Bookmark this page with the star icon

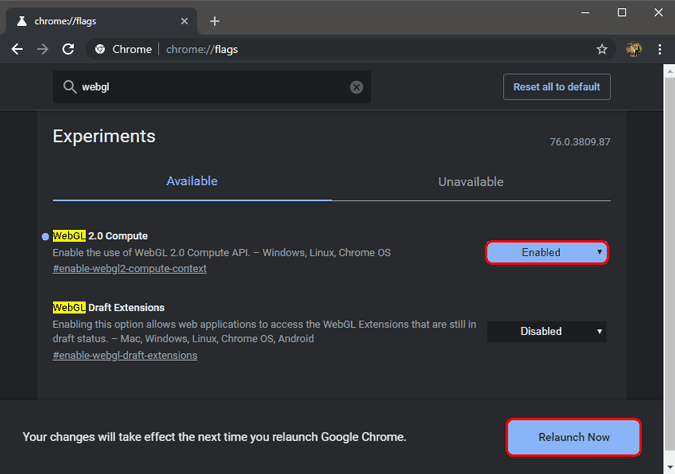pyautogui.click(x=601, y=49)
